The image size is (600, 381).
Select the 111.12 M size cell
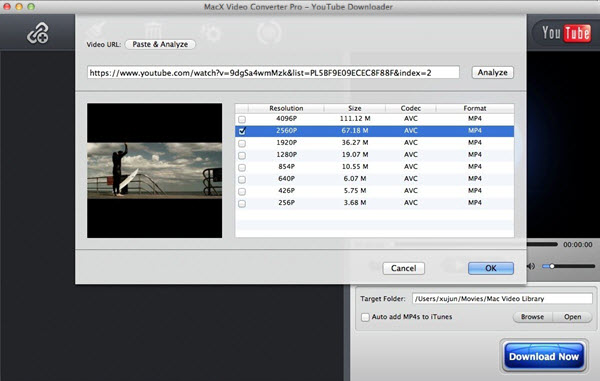pyautogui.click(x=355, y=119)
